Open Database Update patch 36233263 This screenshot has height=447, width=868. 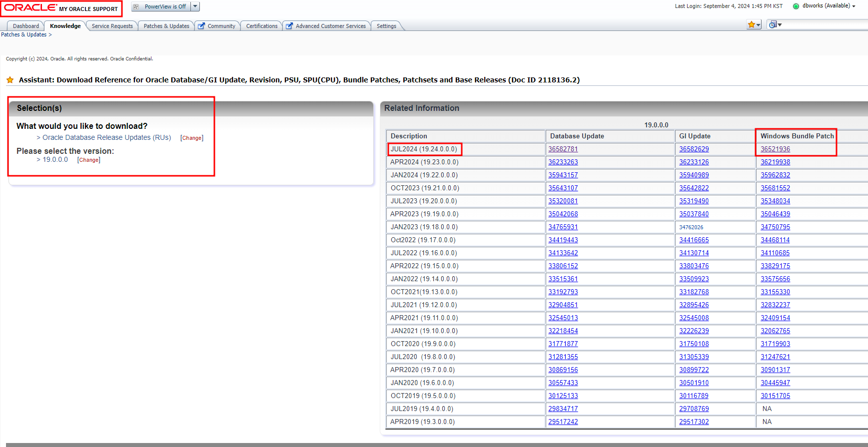tap(563, 162)
